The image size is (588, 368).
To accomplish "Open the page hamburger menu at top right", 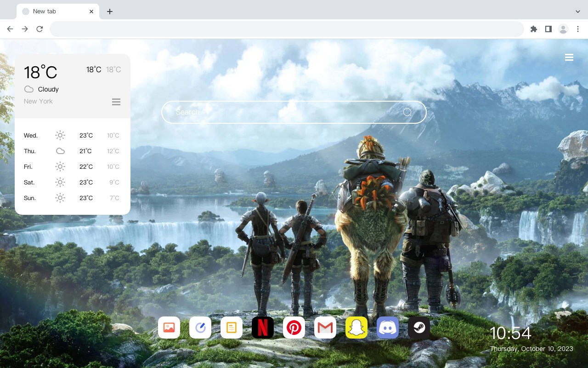I will (x=569, y=57).
